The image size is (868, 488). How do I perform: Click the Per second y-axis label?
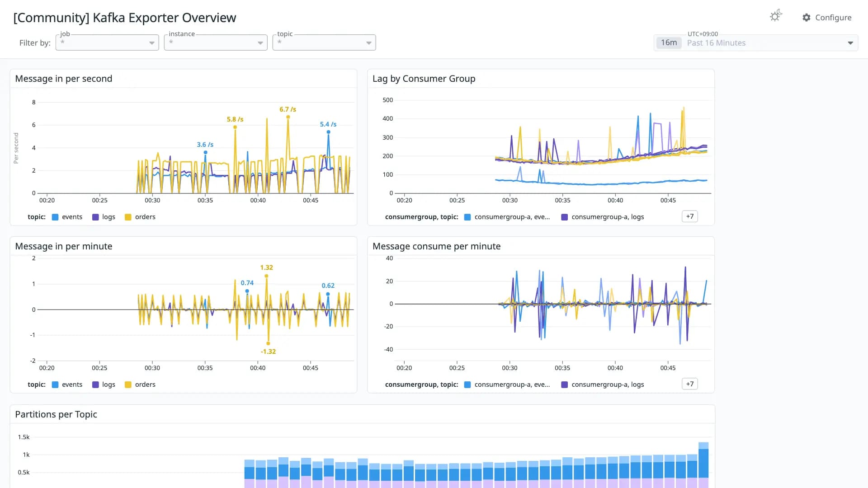pos(16,148)
